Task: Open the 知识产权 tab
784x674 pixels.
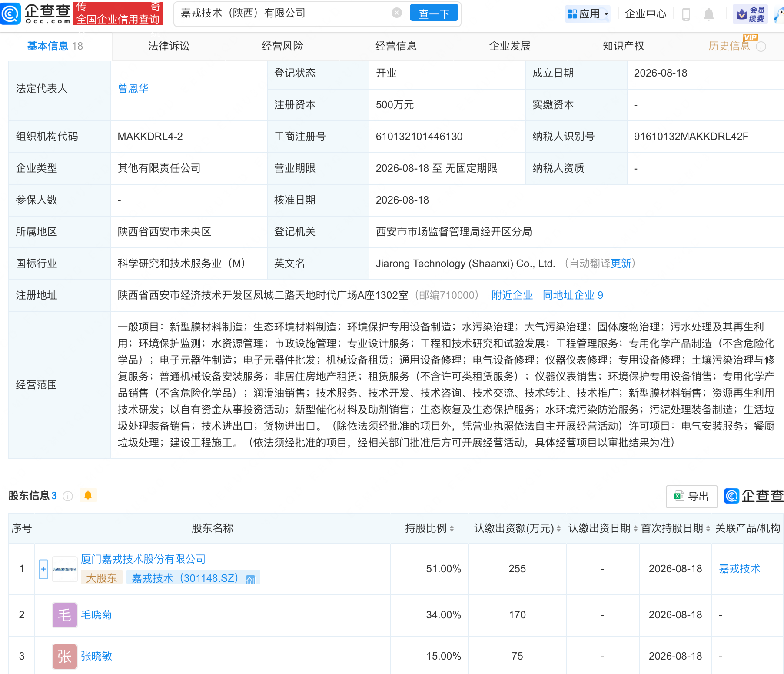Action: click(623, 46)
